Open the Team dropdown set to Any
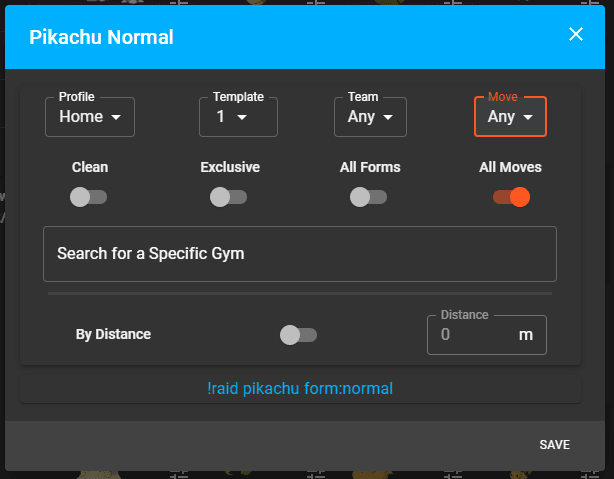Image resolution: width=614 pixels, height=479 pixels. [x=370, y=117]
